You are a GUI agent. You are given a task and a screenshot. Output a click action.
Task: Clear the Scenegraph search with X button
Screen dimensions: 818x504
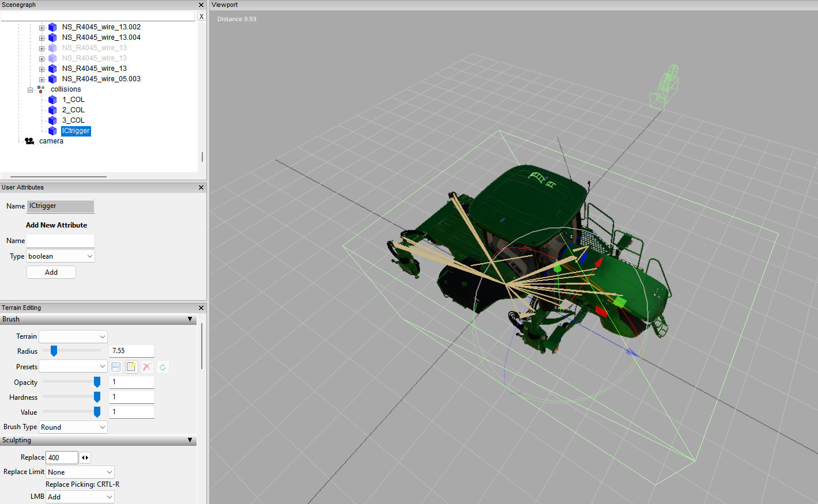coord(201,17)
